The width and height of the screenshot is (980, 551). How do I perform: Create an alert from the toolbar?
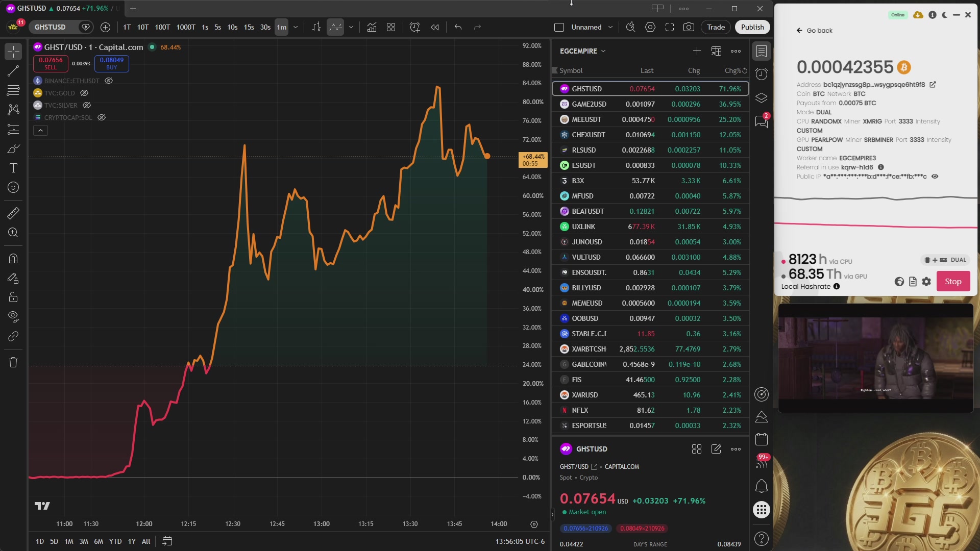point(415,27)
